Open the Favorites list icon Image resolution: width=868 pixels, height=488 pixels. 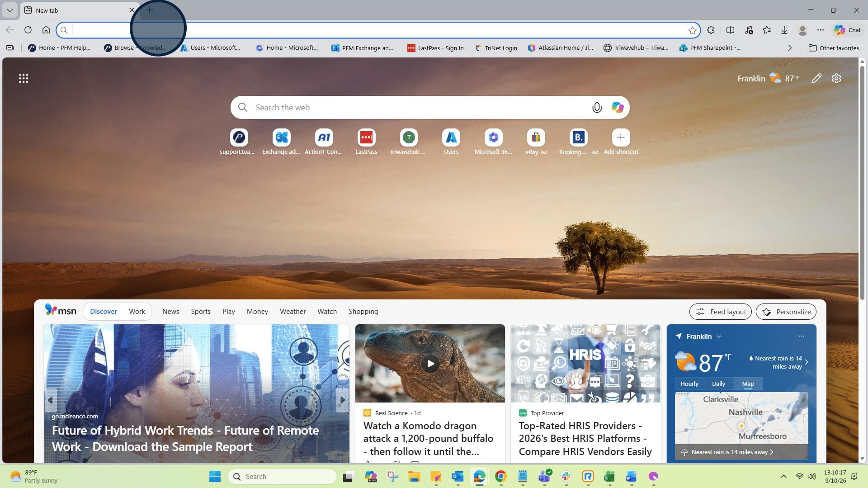click(767, 30)
